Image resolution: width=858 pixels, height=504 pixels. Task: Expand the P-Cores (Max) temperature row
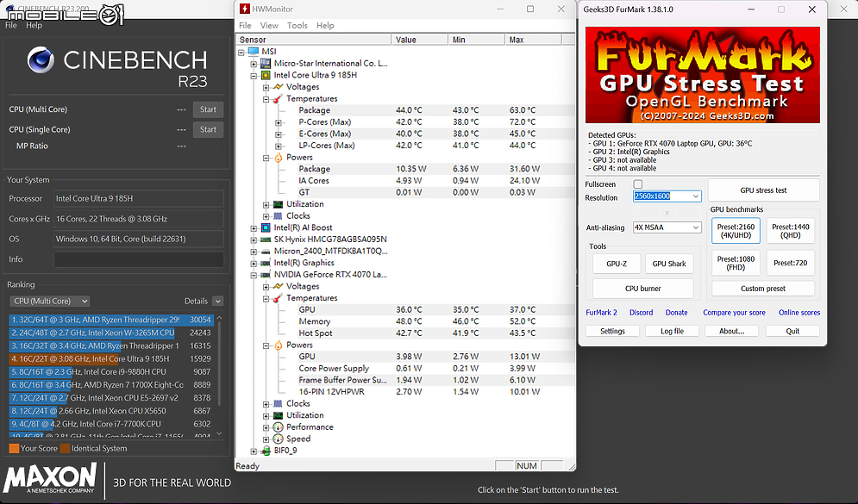279,122
